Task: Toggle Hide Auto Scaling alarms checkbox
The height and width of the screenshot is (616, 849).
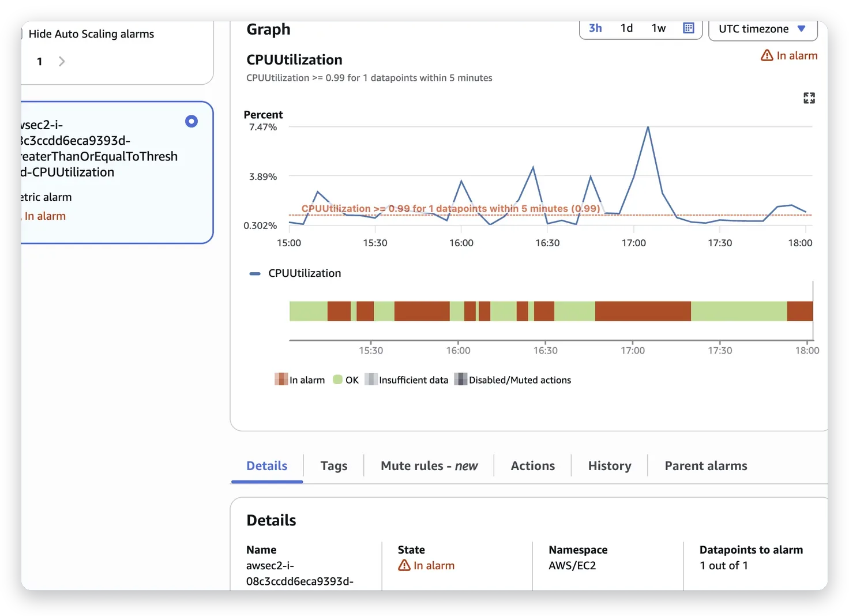Action: (x=22, y=34)
